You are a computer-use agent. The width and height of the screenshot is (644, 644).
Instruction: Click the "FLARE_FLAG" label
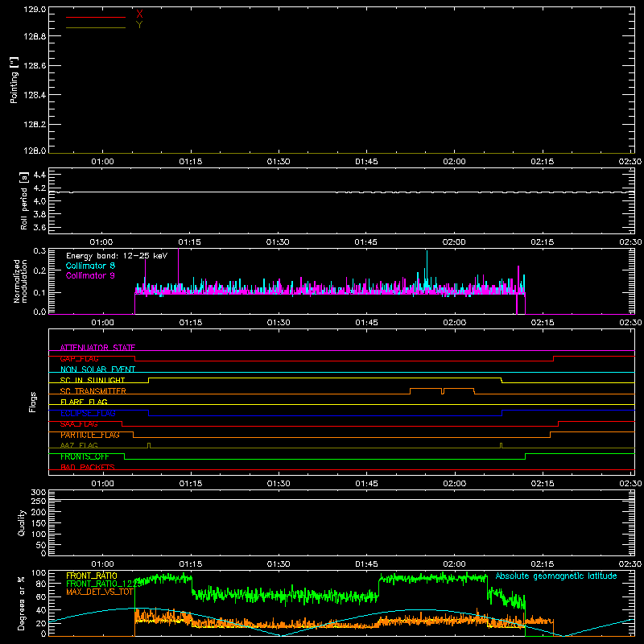[x=84, y=402]
